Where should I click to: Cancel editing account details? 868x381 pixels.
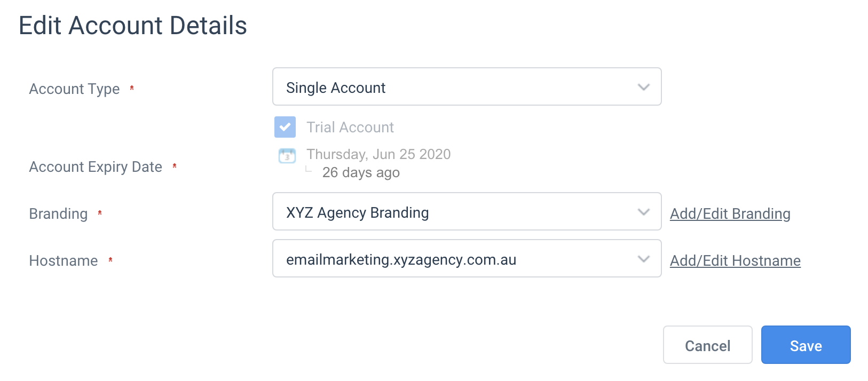coord(708,345)
